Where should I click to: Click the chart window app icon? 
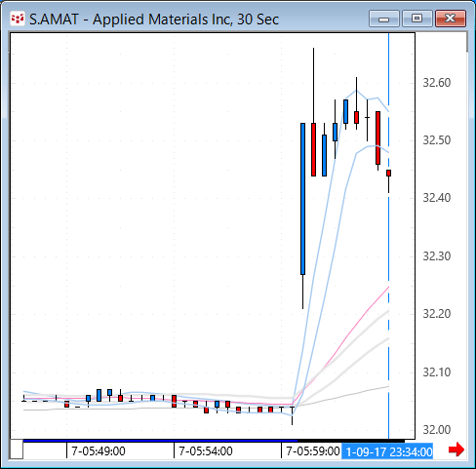coord(18,19)
